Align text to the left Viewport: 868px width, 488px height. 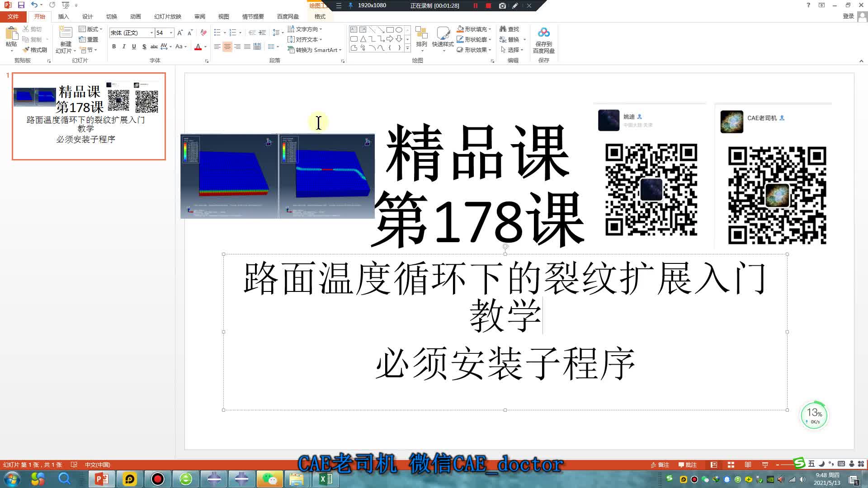[217, 47]
